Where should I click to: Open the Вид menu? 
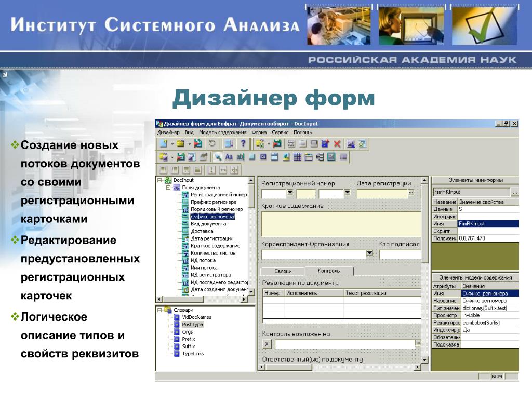click(189, 132)
